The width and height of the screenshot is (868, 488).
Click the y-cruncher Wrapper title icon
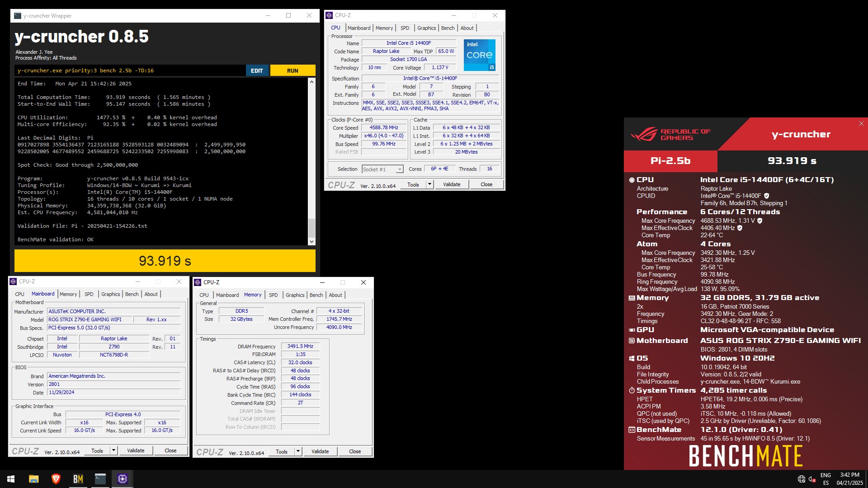pyautogui.click(x=18, y=16)
